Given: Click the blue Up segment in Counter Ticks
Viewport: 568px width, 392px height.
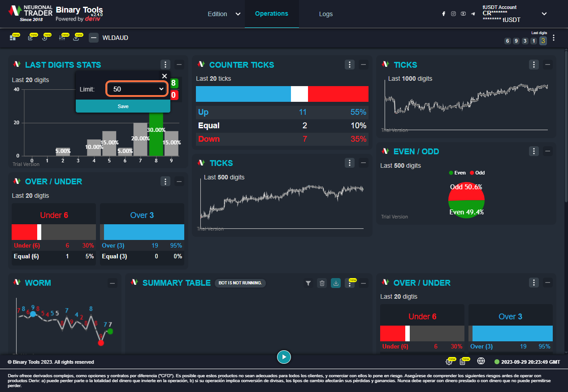Looking at the screenshot, I should [x=243, y=94].
